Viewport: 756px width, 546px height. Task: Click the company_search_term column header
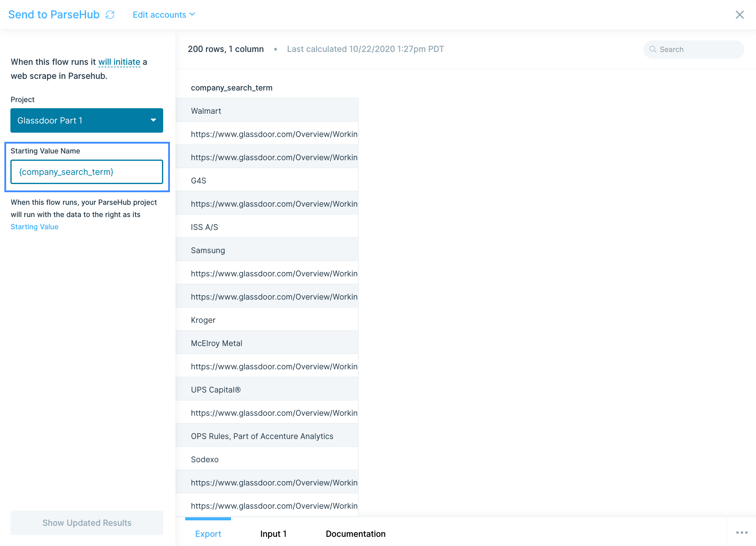coord(231,88)
